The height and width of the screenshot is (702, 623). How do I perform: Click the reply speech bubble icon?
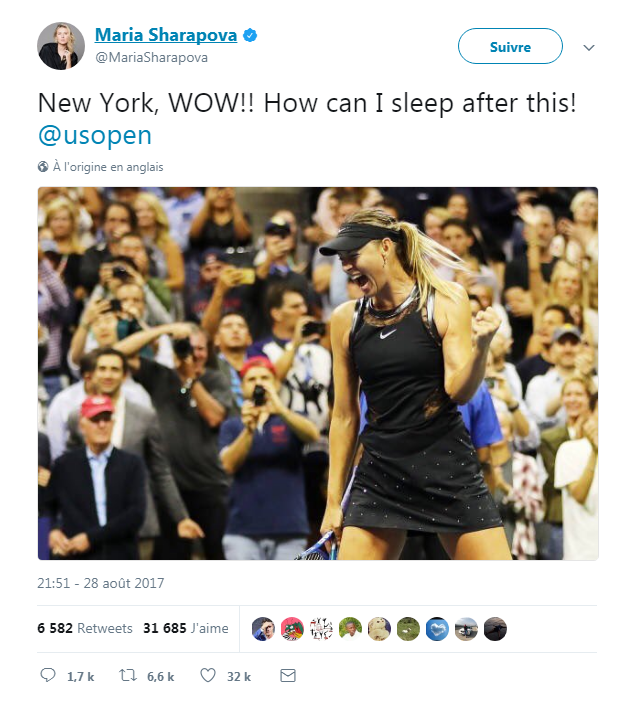coord(48,675)
